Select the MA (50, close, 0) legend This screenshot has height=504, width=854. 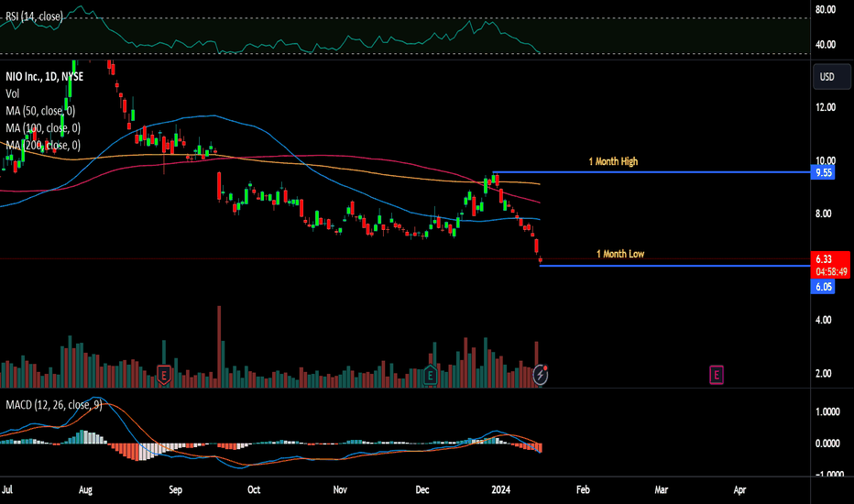(40, 111)
